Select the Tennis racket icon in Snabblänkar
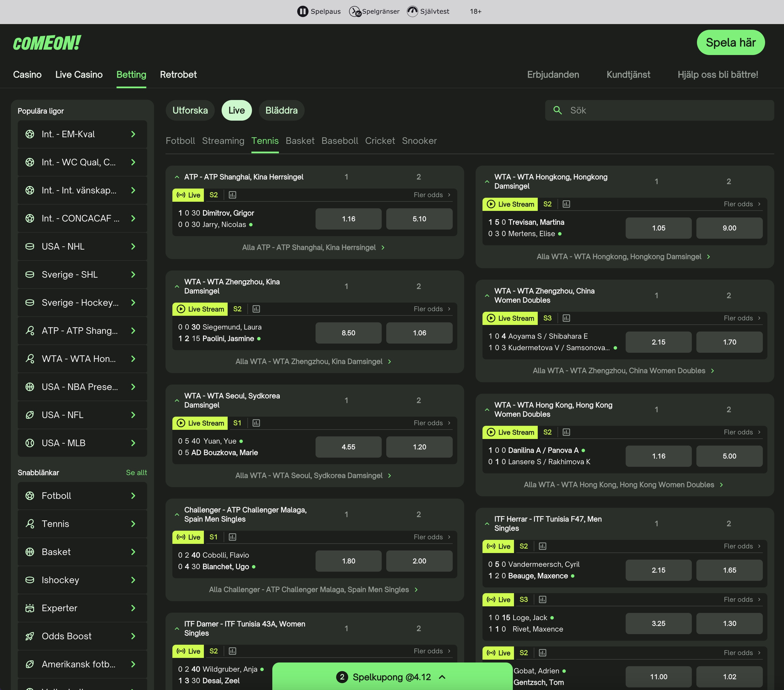Image resolution: width=784 pixels, height=690 pixels. point(30,524)
